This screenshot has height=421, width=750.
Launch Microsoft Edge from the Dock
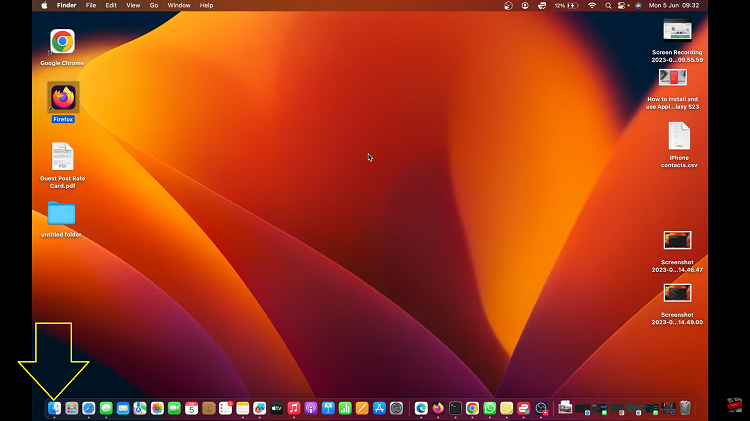point(421,408)
